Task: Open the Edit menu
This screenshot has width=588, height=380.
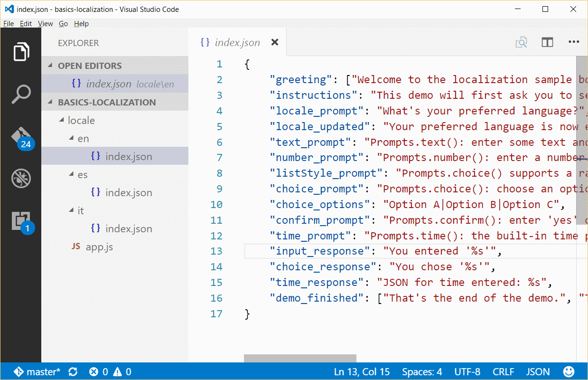Action: point(26,24)
